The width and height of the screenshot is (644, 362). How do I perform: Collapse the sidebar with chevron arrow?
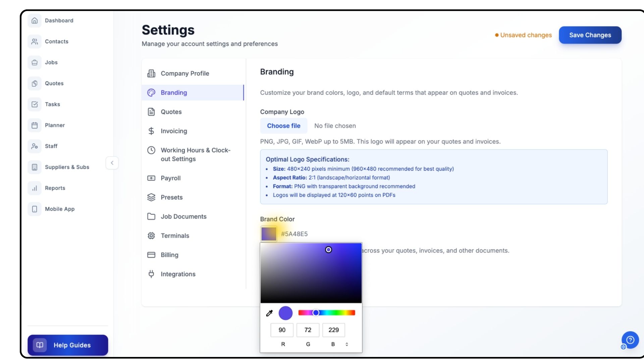point(112,163)
